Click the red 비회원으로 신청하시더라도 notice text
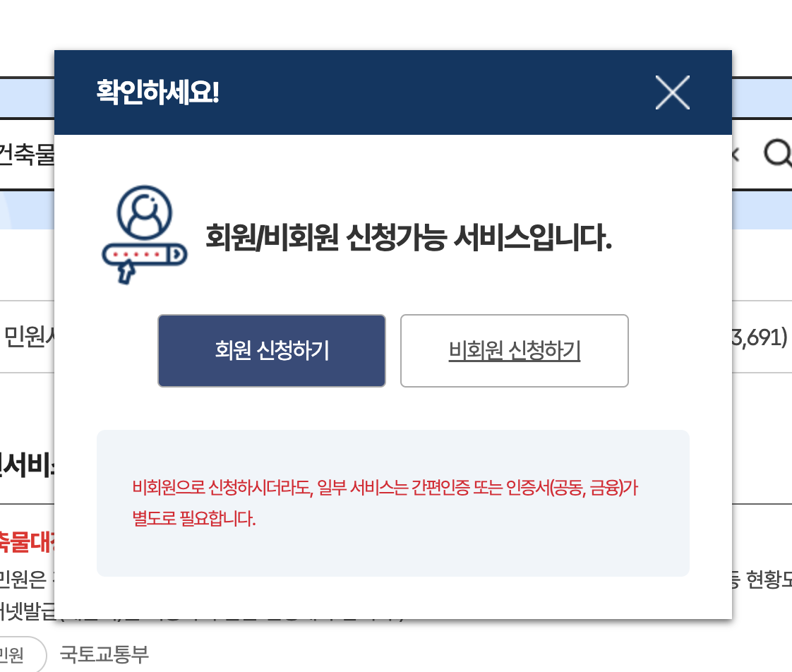This screenshot has height=672, width=792. pyautogui.click(x=385, y=488)
